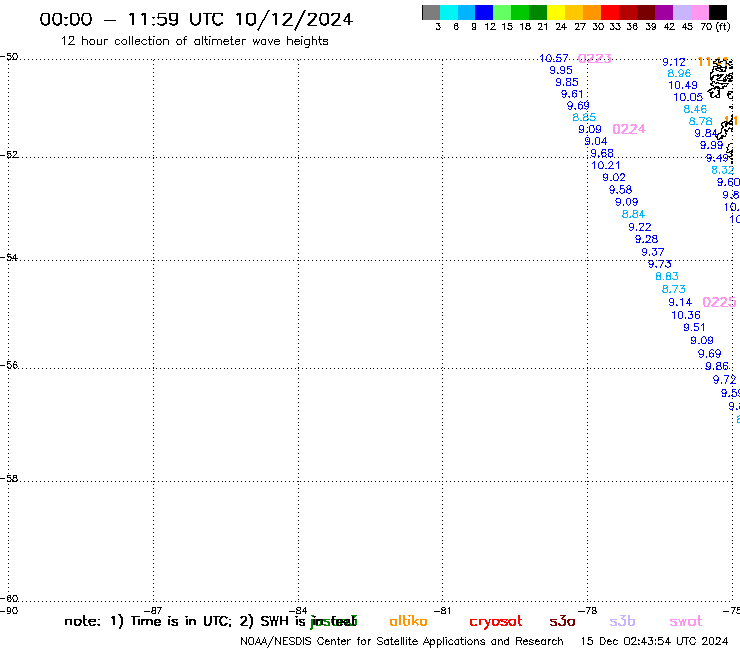The height and width of the screenshot is (650, 740).
Task: Click the bright red swatch in the color scale
Action: [610, 12]
